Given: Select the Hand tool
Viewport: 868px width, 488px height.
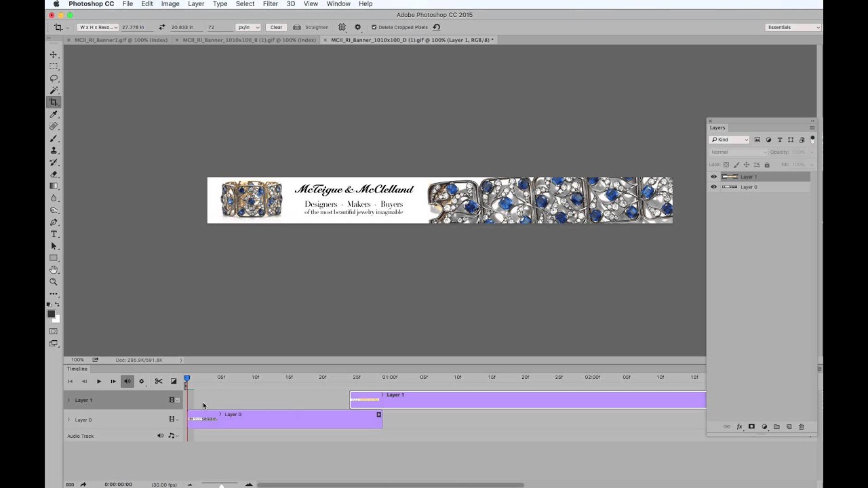Looking at the screenshot, I should [54, 270].
